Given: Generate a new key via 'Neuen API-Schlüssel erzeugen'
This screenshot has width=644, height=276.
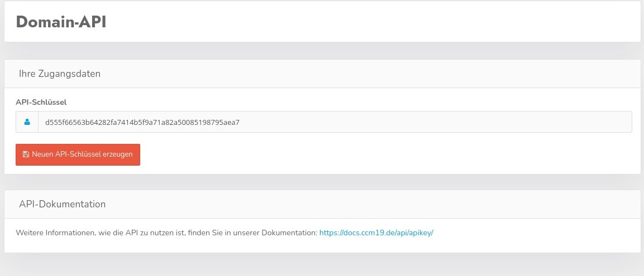Looking at the screenshot, I should click(78, 154).
